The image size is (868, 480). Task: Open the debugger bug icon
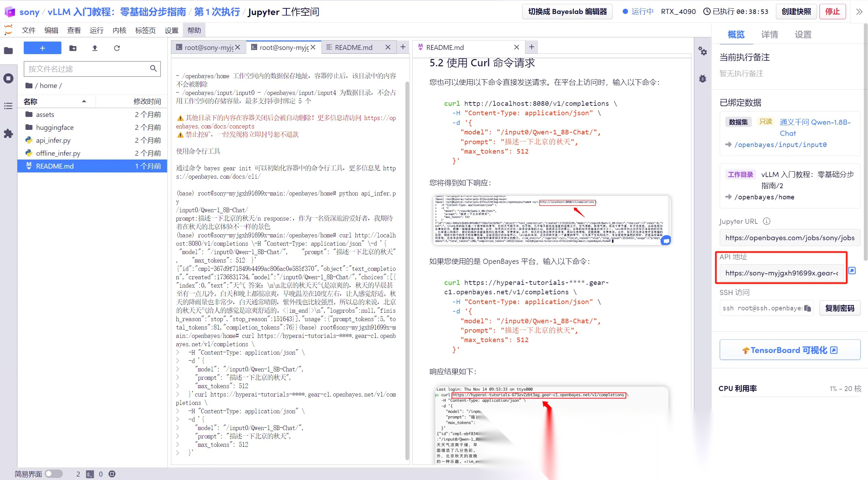[702, 79]
